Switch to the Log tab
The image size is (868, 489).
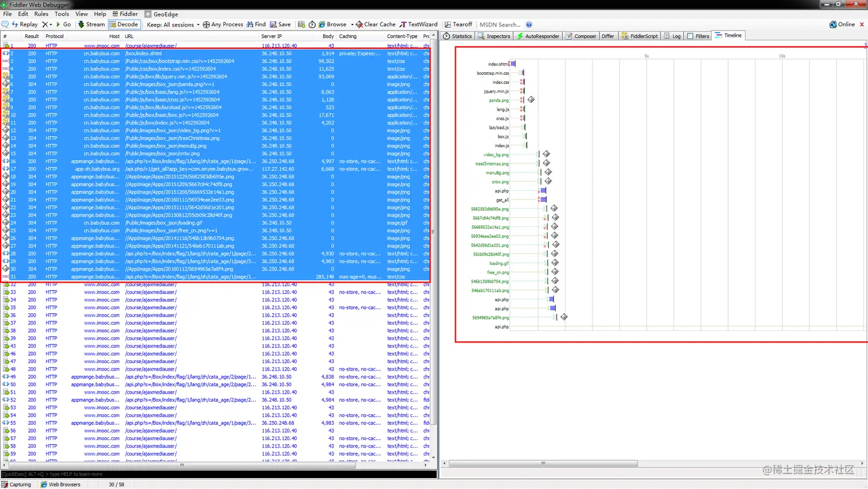coord(672,36)
